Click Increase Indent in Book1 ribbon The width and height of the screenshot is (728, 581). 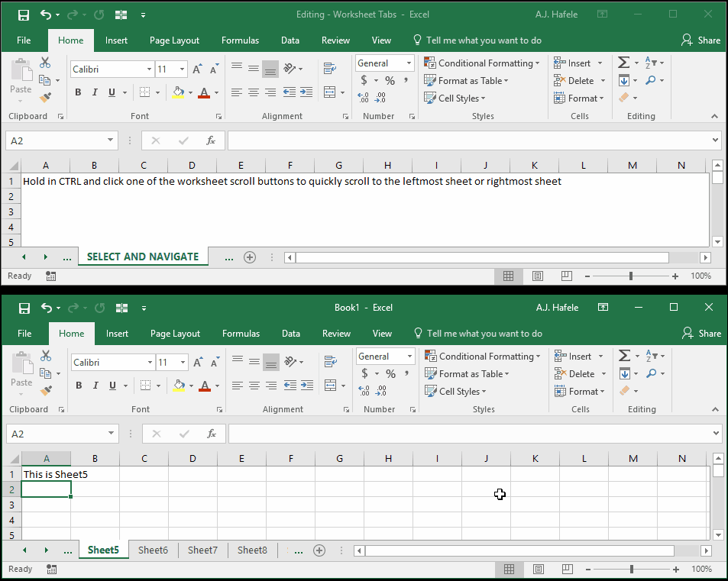point(307,385)
